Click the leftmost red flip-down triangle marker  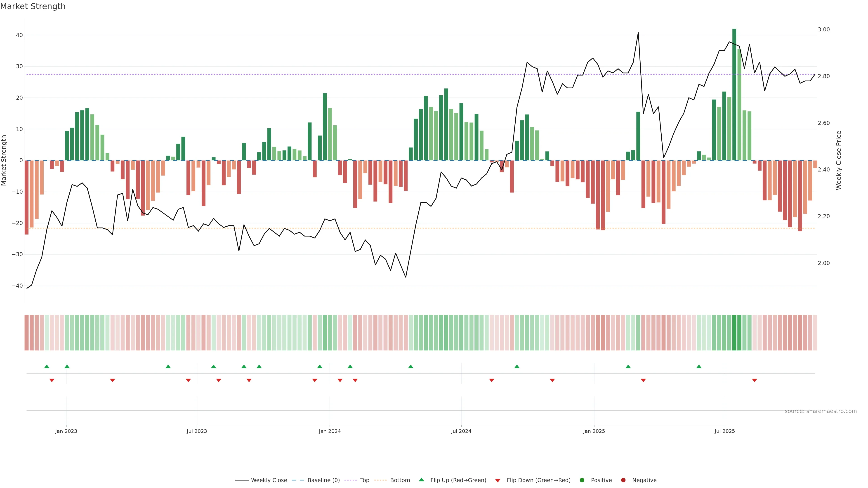[x=52, y=380]
